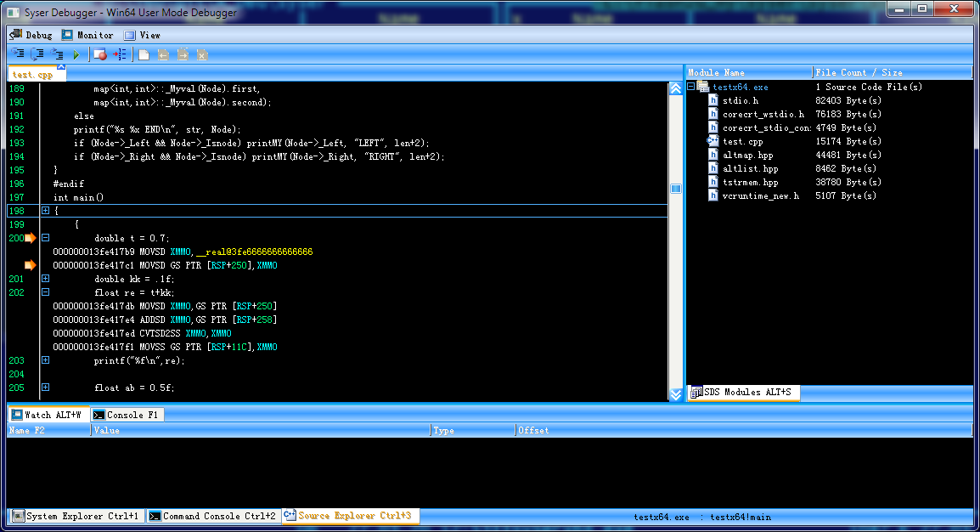Collapse the testx64.exe module tree
Viewport: 980px width, 532px height.
(690, 87)
